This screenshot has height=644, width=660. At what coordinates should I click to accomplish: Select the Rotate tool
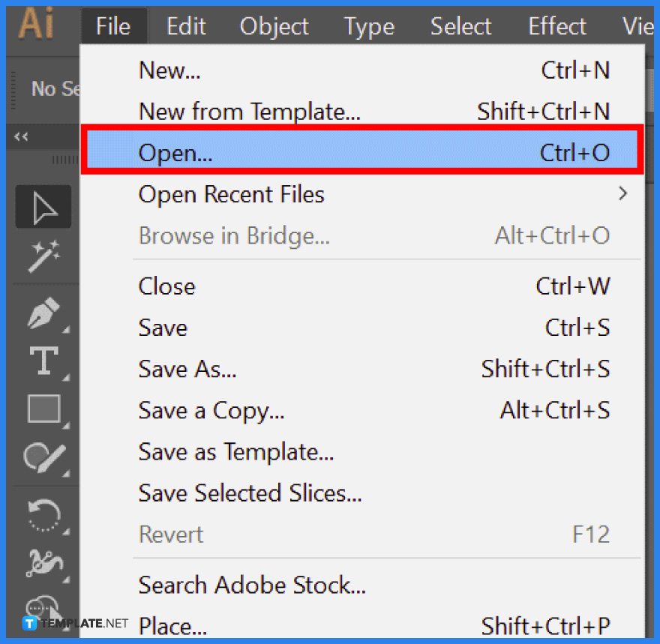point(44,515)
